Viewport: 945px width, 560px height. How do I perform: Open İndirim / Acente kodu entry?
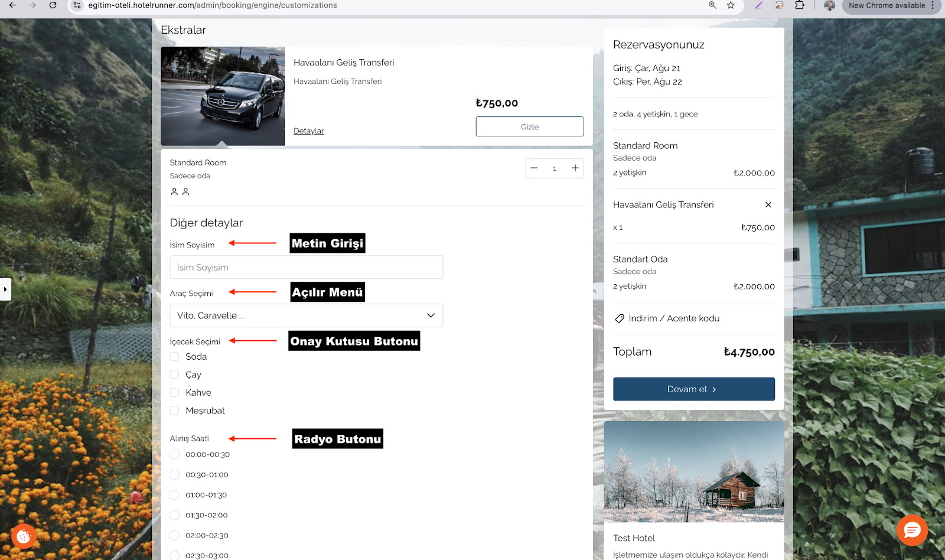pos(673,318)
